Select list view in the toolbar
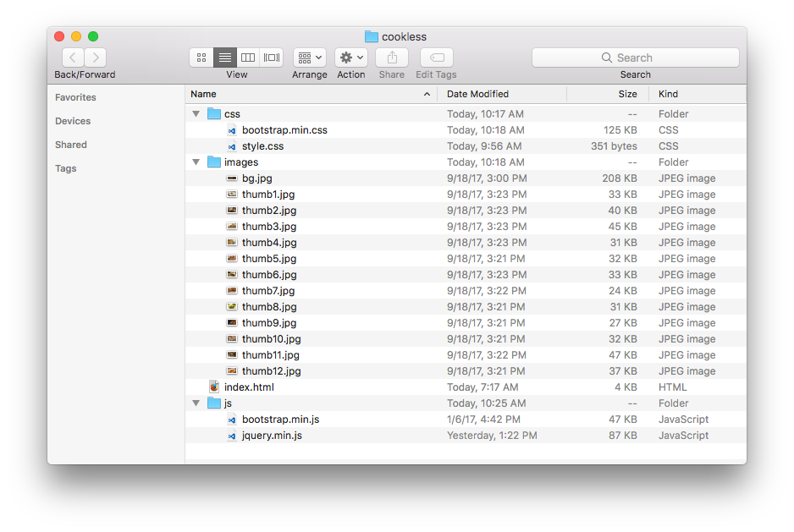Image resolution: width=794 pixels, height=532 pixels. pos(224,57)
